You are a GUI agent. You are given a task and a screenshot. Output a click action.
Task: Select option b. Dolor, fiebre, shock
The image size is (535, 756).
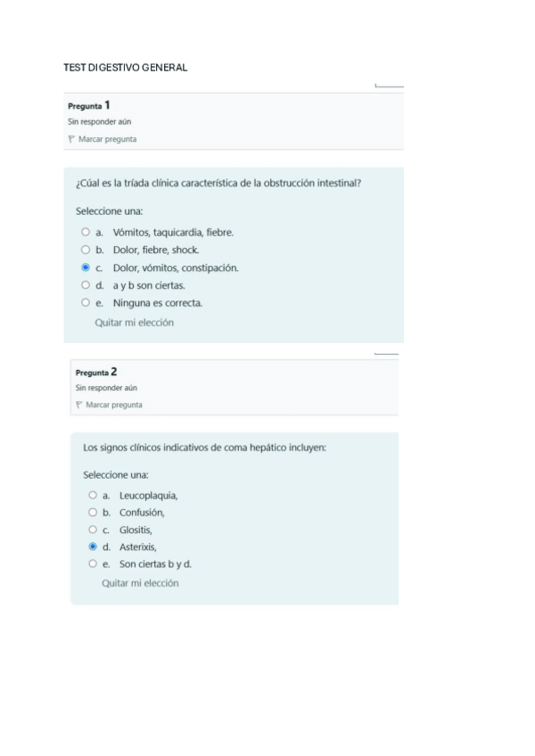pos(86,251)
